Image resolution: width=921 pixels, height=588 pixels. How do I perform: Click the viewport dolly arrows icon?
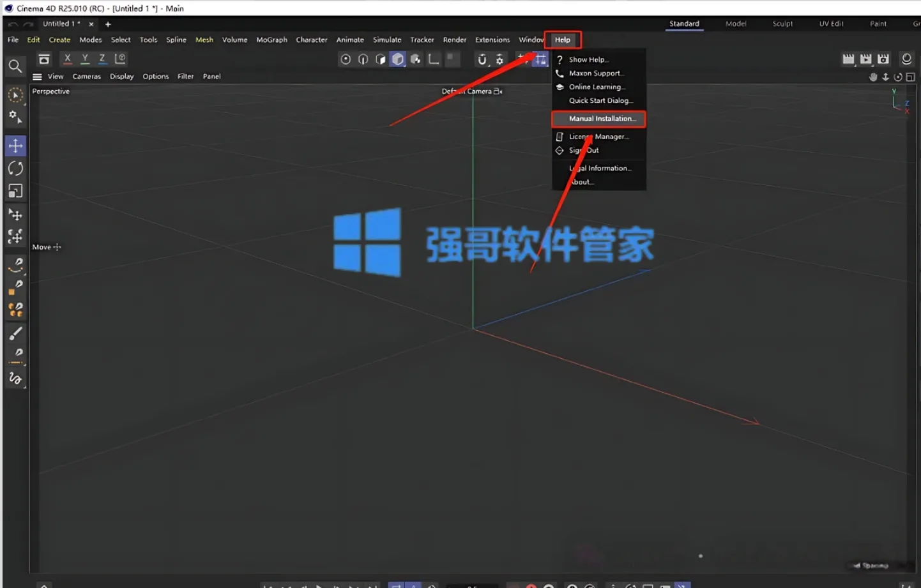coord(885,77)
